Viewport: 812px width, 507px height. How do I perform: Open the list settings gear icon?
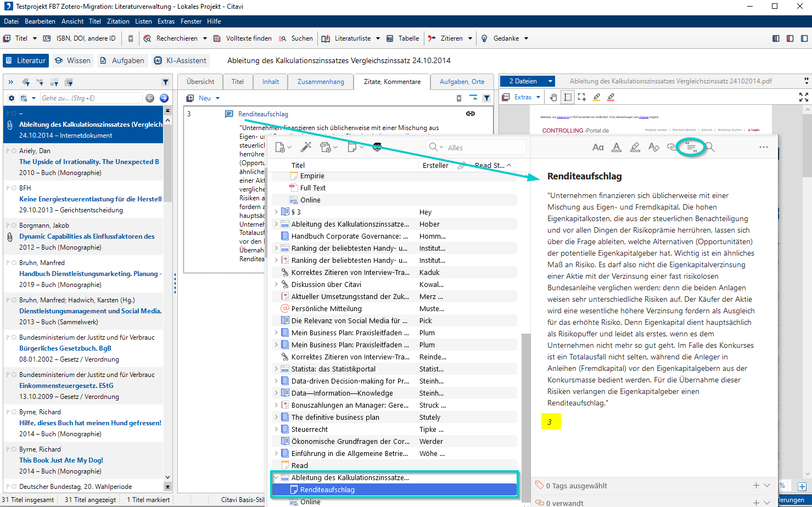tap(11, 98)
